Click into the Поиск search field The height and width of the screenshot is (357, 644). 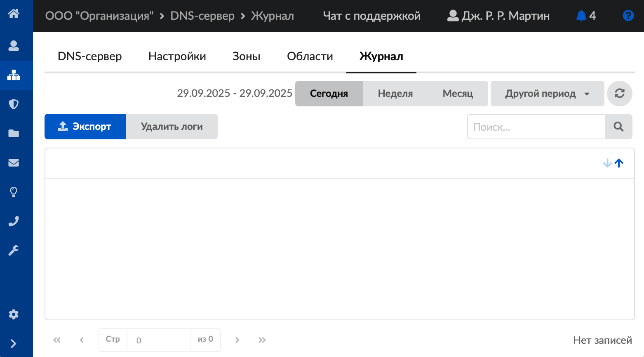click(x=536, y=127)
